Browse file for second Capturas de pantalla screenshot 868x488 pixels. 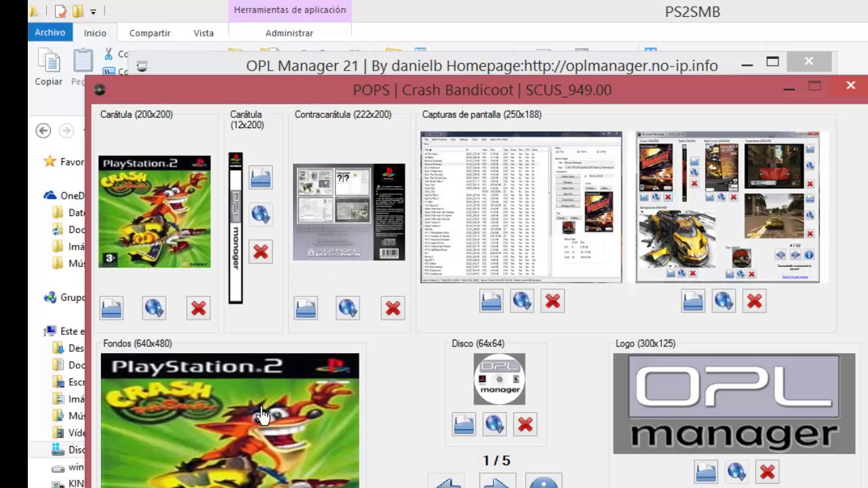click(x=693, y=301)
